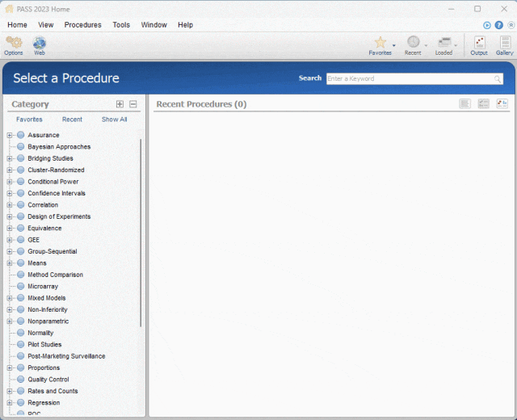Image resolution: width=517 pixels, height=420 pixels.
Task: Open the Options gear icon
Action: [x=14, y=43]
